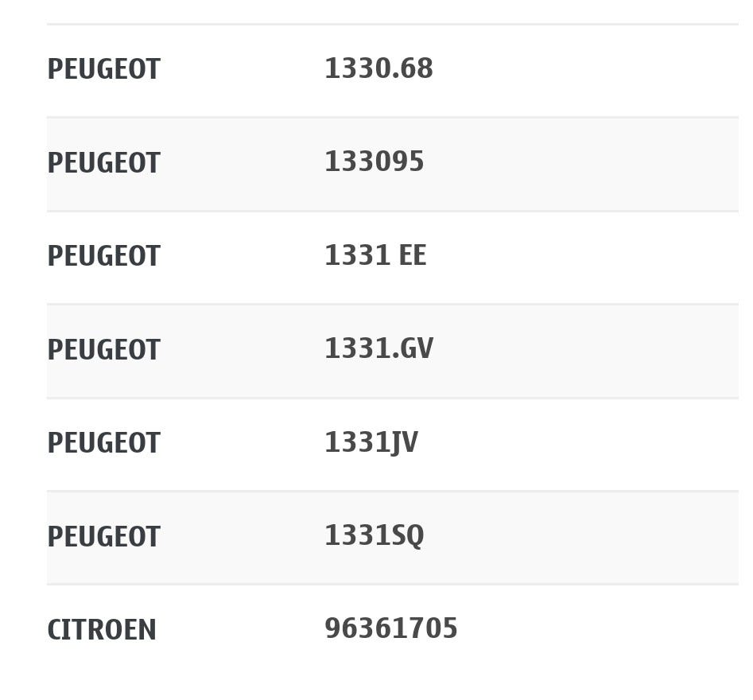Select the CITROEN manufacturer label
The height and width of the screenshot is (700, 753).
coord(102,631)
